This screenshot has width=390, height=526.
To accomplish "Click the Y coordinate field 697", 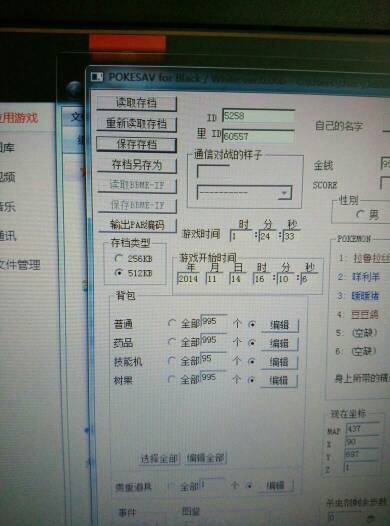I will coord(362,454).
